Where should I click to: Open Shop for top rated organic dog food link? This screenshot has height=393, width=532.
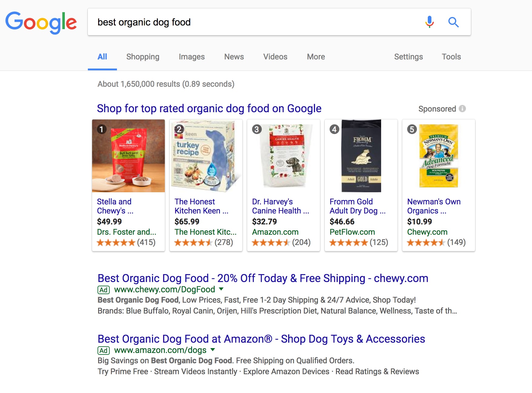(209, 108)
